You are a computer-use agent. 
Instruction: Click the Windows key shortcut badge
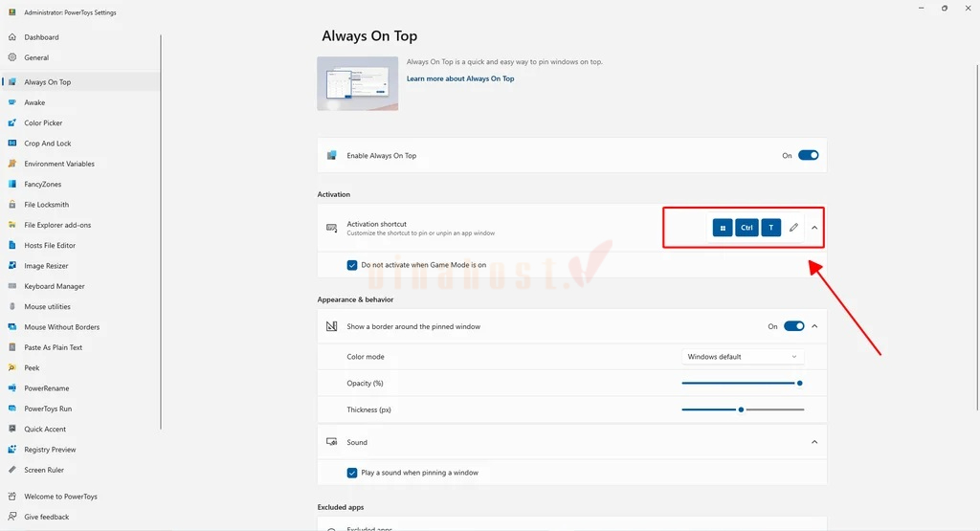coord(723,228)
